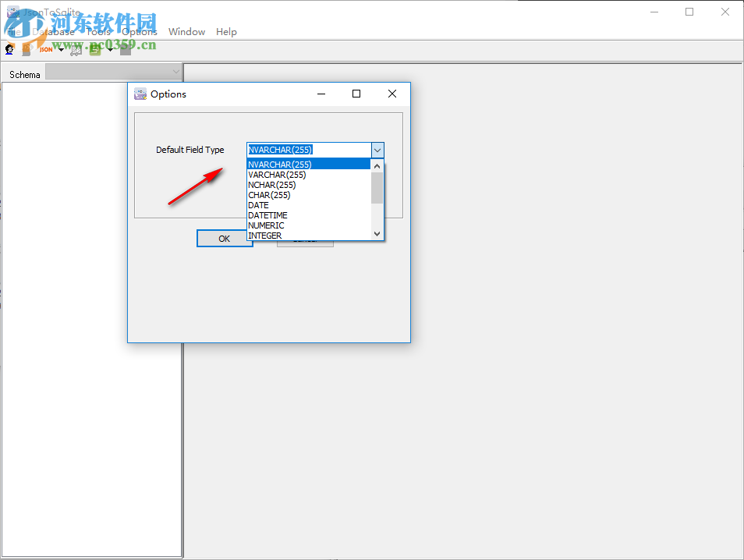
Task: Click the gray square icon on the toolbar
Action: pyautogui.click(x=125, y=49)
